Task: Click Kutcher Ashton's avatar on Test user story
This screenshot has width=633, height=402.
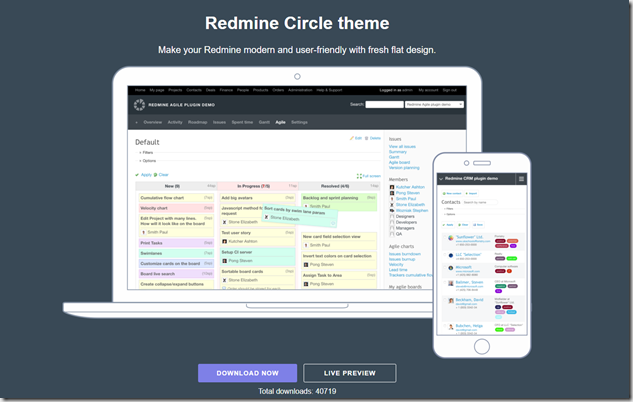Action: [x=224, y=241]
